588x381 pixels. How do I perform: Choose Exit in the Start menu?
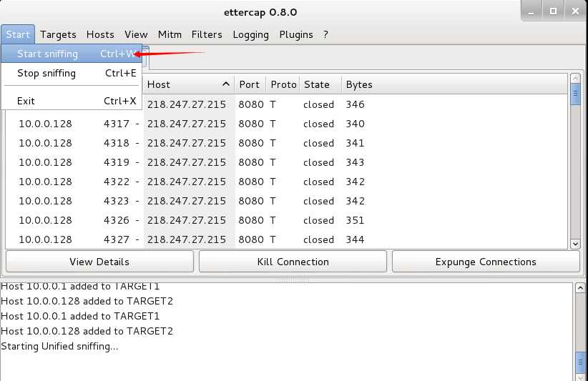72,101
